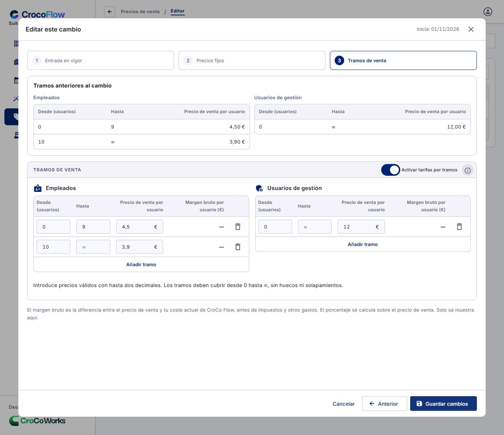Add a tramo under Empleados
This screenshot has height=435, width=504.
point(141,264)
